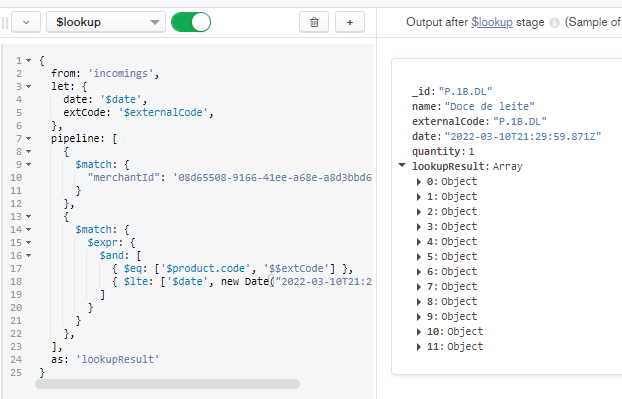622x399 pixels.
Task: Expand lookupResult item 7: Object
Action: click(x=419, y=287)
